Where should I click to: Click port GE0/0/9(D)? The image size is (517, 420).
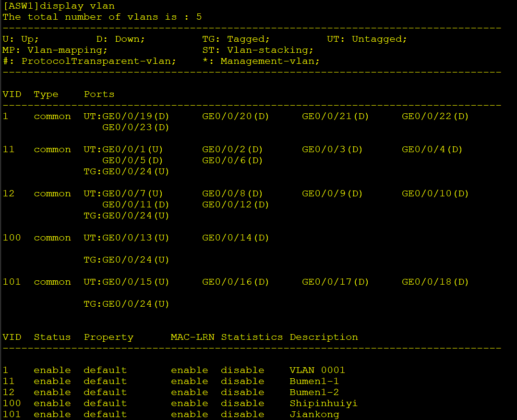(332, 193)
